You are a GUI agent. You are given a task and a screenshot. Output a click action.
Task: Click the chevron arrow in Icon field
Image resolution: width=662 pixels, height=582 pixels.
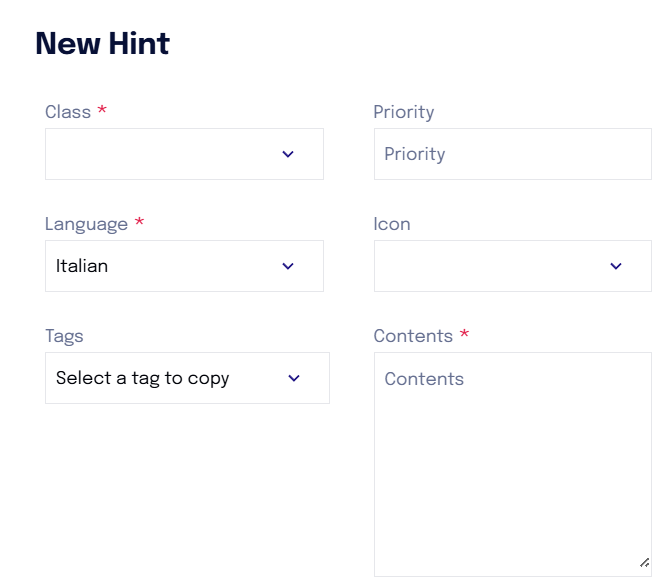616,266
